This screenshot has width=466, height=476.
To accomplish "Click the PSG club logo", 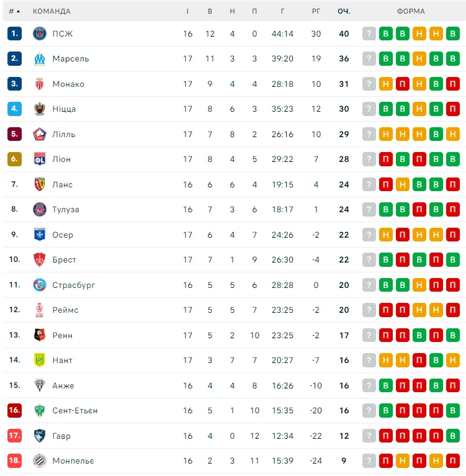I will pyautogui.click(x=40, y=34).
